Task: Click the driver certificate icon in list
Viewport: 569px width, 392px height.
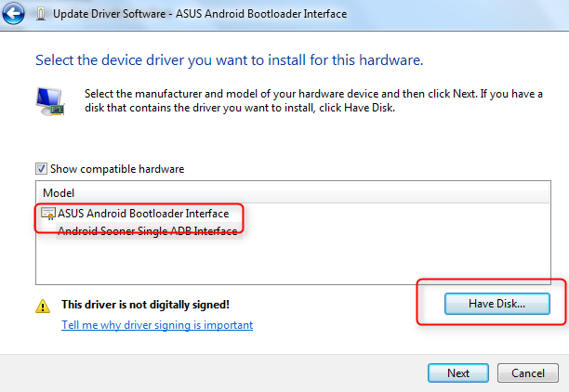Action: click(48, 214)
